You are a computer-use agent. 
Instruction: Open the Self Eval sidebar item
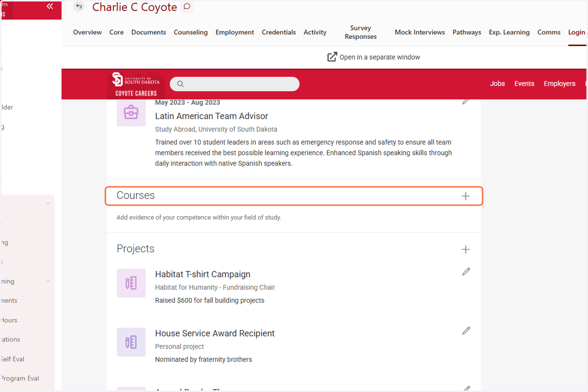(x=12, y=359)
